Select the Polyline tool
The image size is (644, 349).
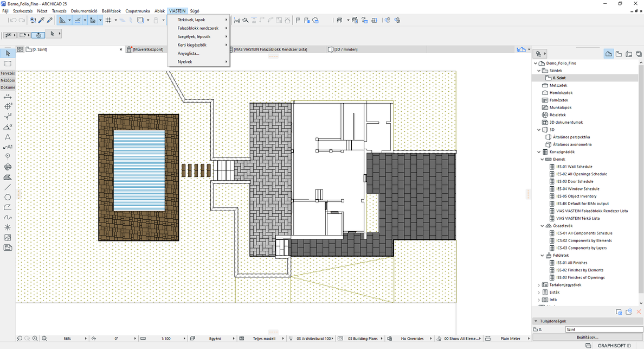[x=8, y=207]
